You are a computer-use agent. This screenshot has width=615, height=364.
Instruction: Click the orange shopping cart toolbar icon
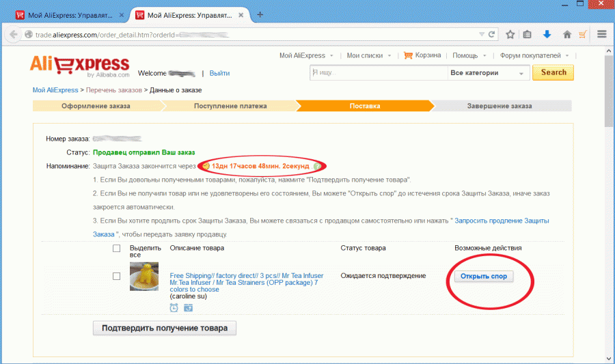tap(583, 34)
